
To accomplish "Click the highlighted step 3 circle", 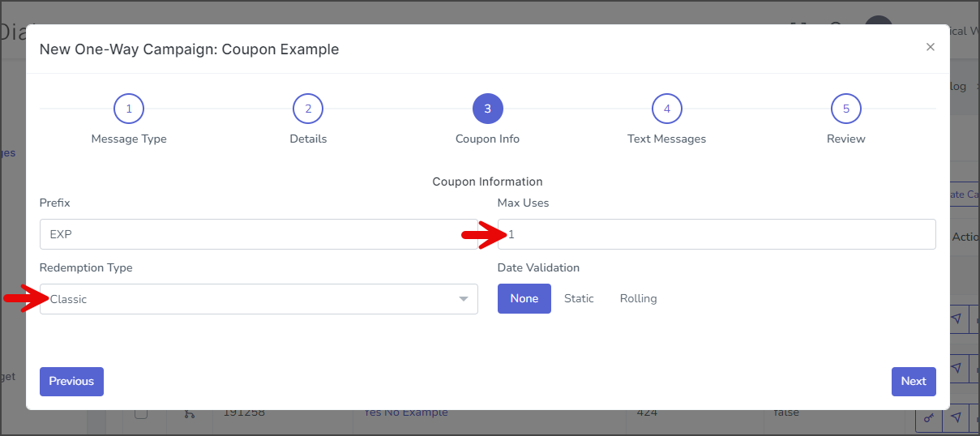I will point(487,109).
